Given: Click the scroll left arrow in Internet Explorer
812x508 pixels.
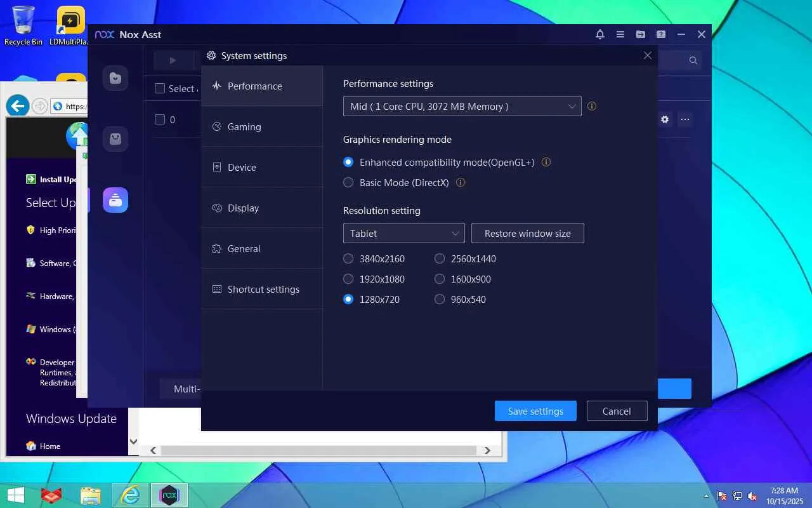Looking at the screenshot, I should tap(153, 450).
